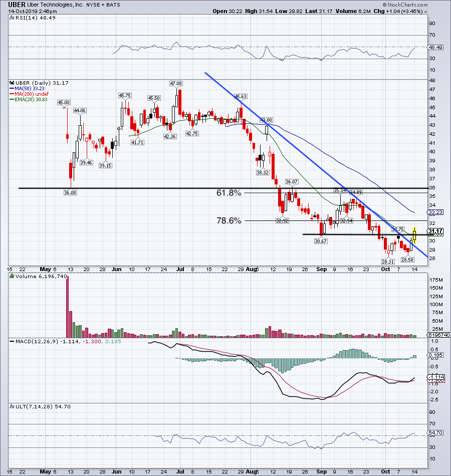The image size is (451, 476).
Task: Click the RSI panel icon beside RSI(14)
Action: point(12,18)
